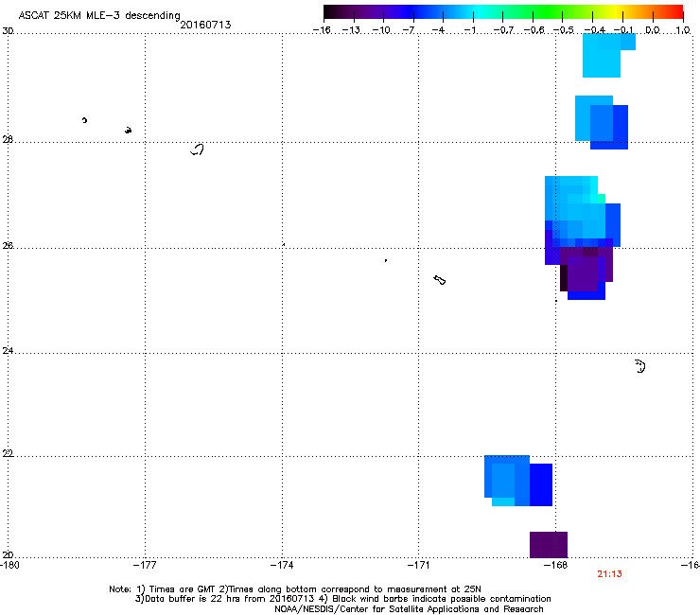Click the bright blue data block below 22N
700x615 pixels.
(541, 484)
